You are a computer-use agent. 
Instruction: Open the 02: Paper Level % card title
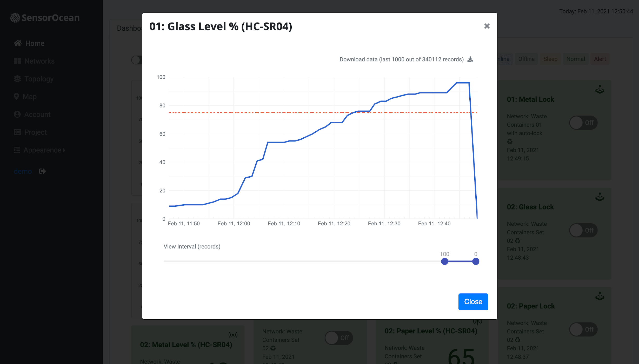[431, 331]
